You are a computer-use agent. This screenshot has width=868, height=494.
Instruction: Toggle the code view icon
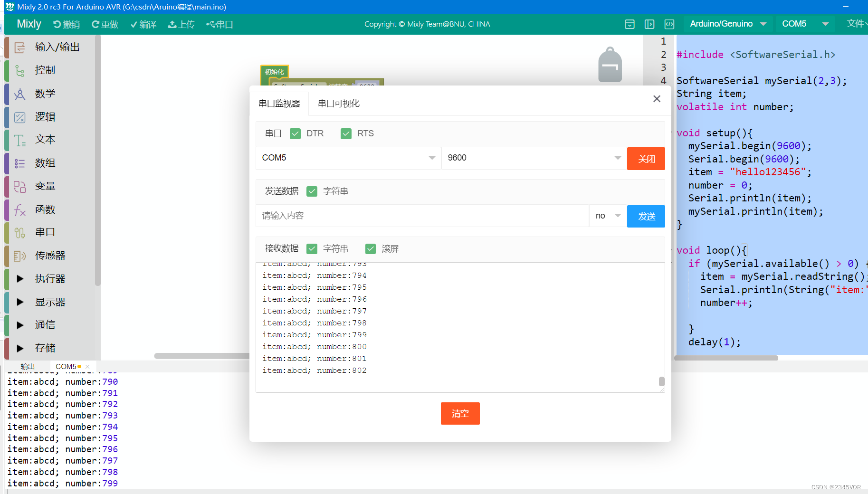(669, 24)
